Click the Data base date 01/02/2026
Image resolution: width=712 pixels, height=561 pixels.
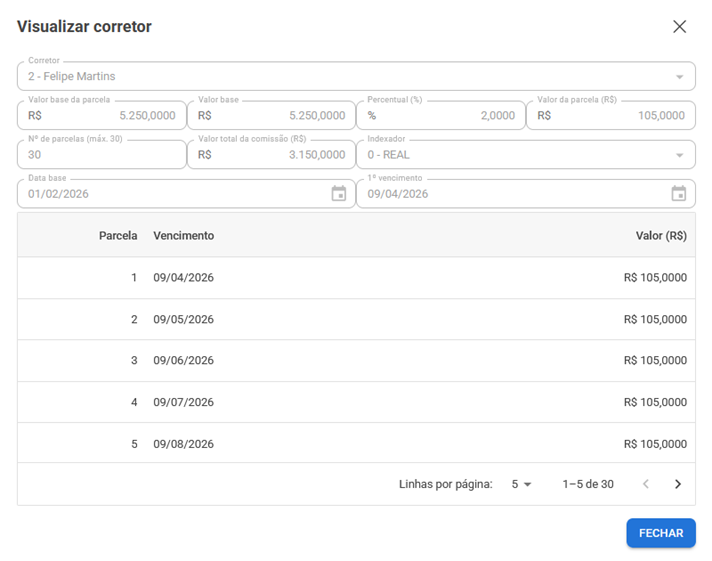click(x=58, y=194)
